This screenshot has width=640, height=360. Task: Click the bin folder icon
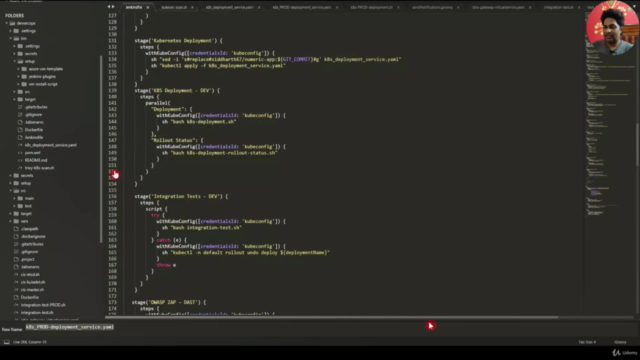[16, 38]
